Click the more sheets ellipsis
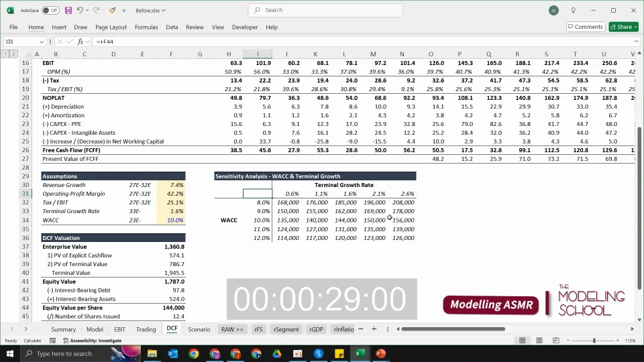This screenshot has height=362, width=644. (x=361, y=328)
